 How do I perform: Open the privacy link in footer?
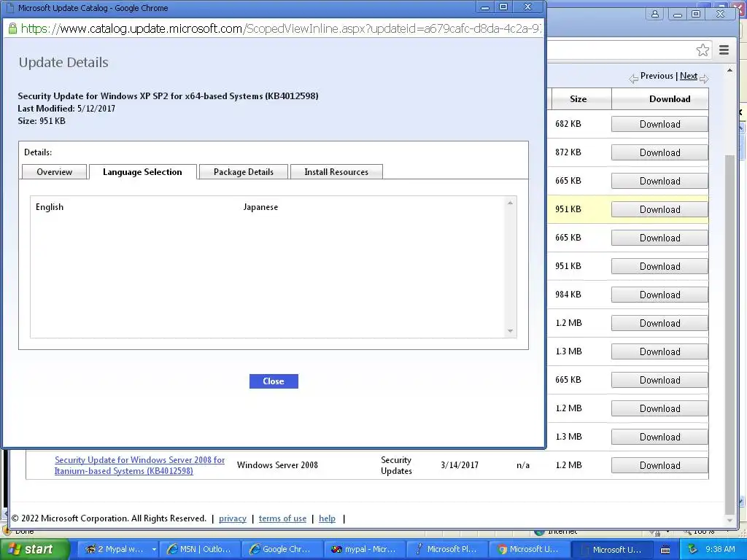[x=233, y=518]
